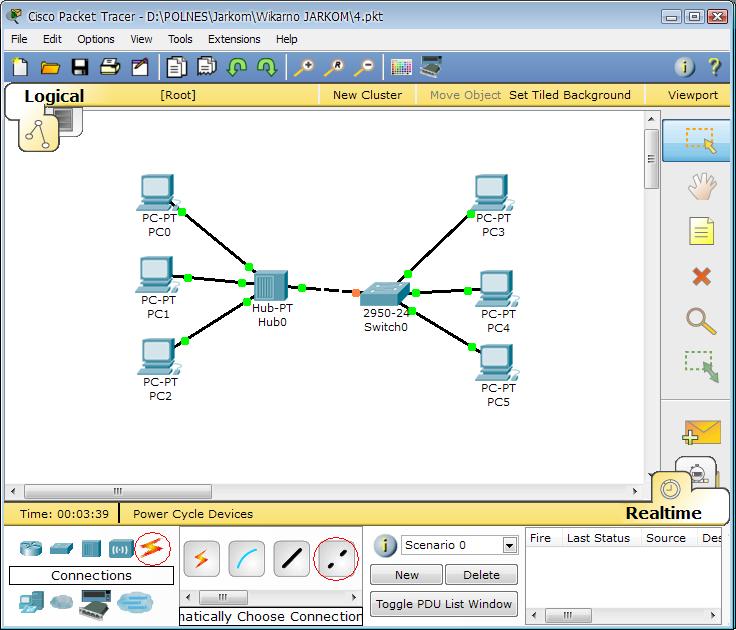
Task: Choose the Place Note tool
Action: [x=701, y=231]
